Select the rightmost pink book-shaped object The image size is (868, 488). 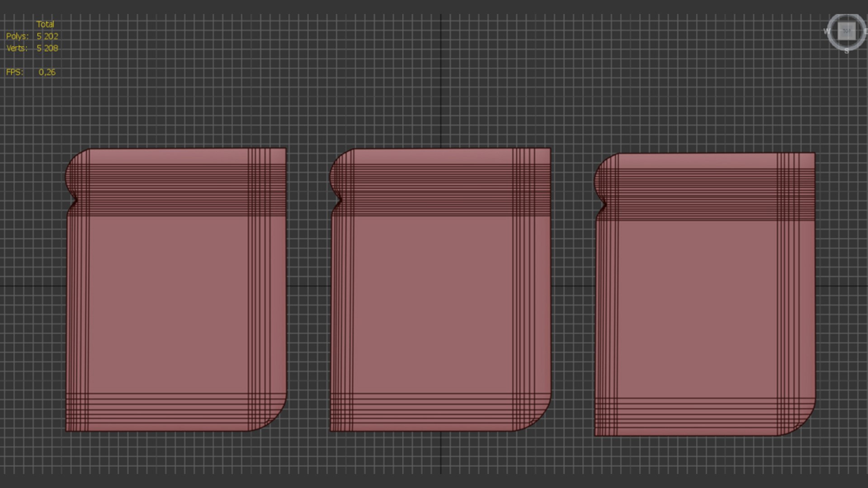tap(705, 295)
